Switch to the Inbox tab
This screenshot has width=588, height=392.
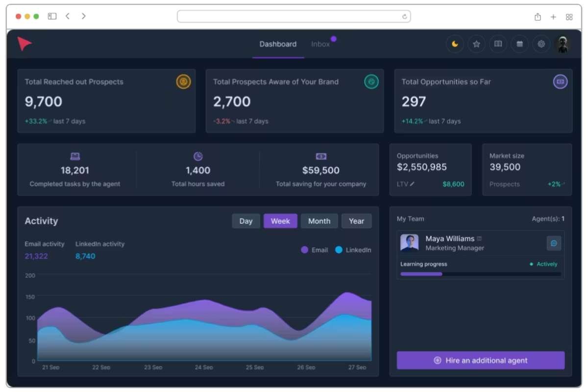click(x=321, y=44)
